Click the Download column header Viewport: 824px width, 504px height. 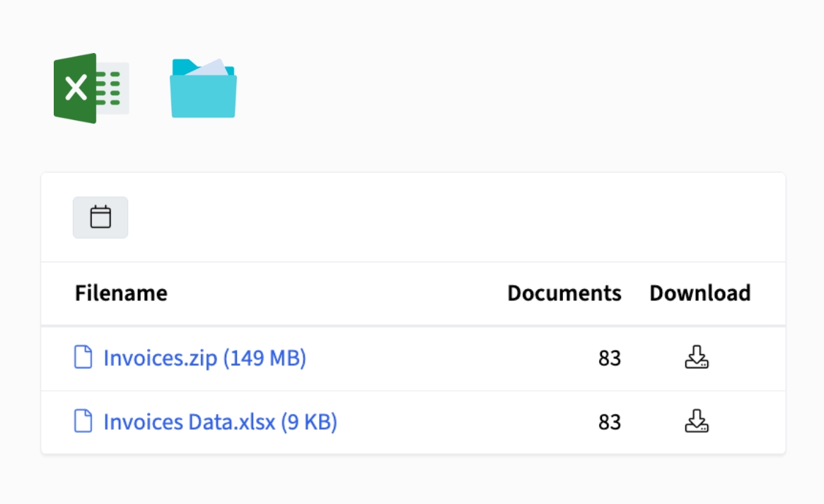(700, 293)
